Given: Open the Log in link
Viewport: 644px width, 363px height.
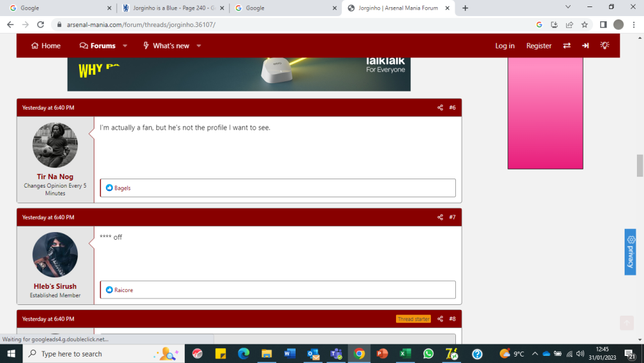Looking at the screenshot, I should click(505, 46).
